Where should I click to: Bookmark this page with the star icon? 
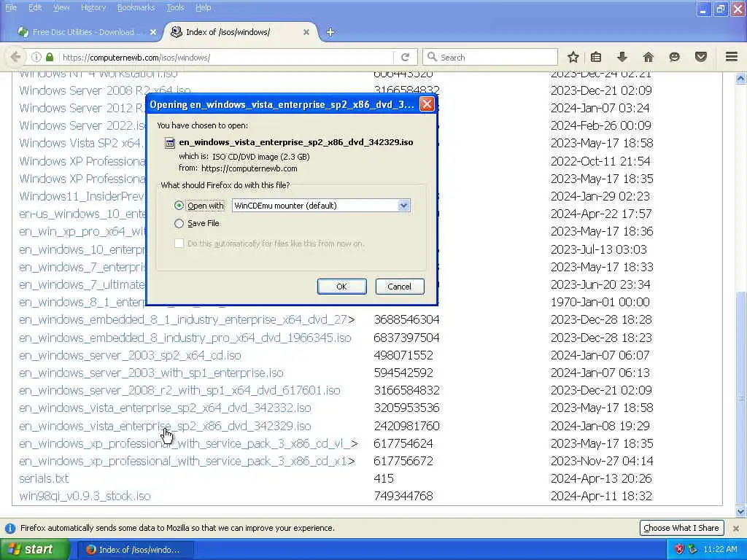573,57
